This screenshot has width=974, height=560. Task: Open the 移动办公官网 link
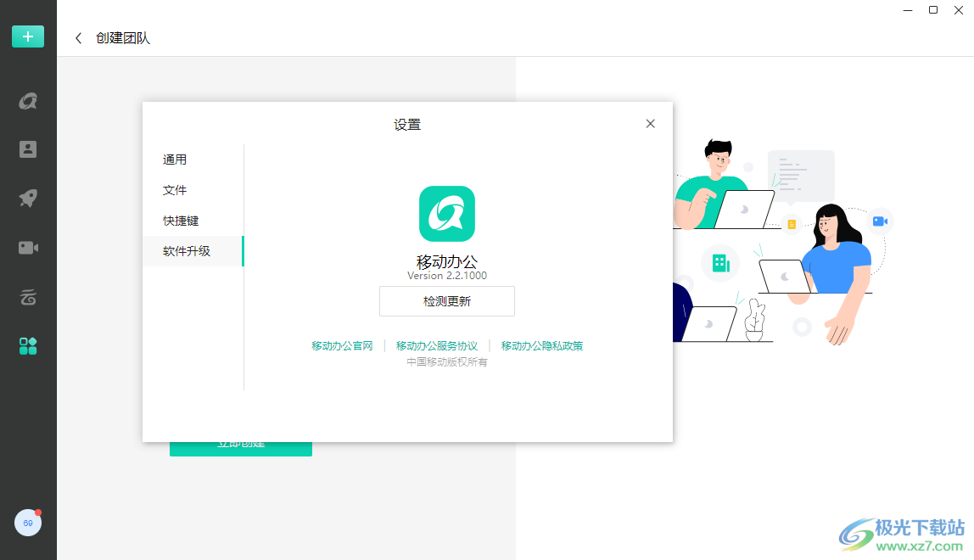coord(342,346)
